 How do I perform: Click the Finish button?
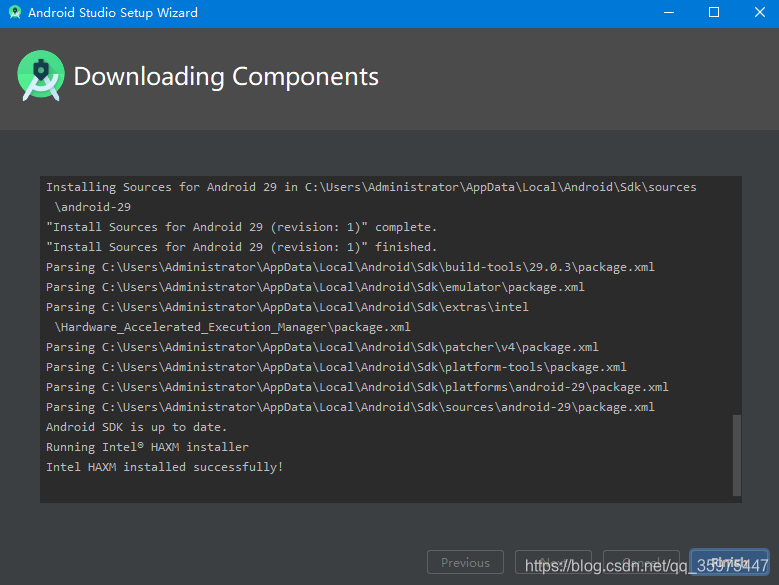(x=729, y=562)
